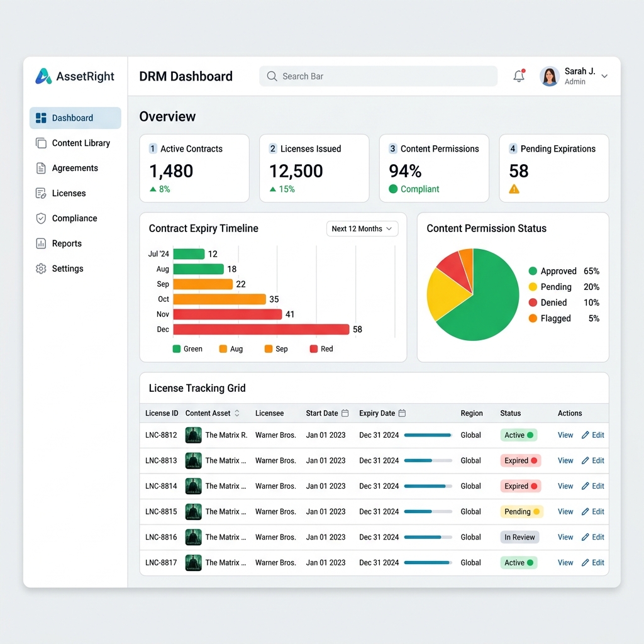Click the Licenses certificate icon
Screen dimensions: 644x644
pyautogui.click(x=41, y=193)
